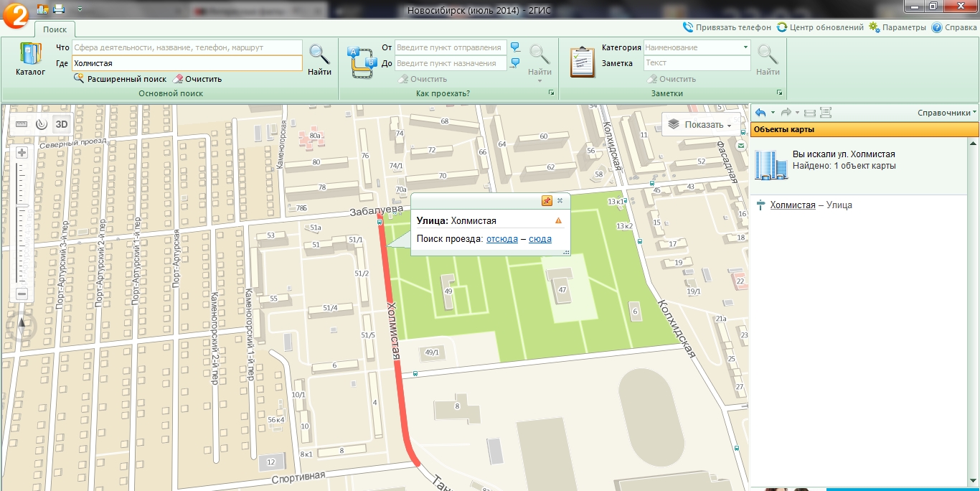Click the back arrow in results panel
The width and height of the screenshot is (980, 491).
coord(760,113)
